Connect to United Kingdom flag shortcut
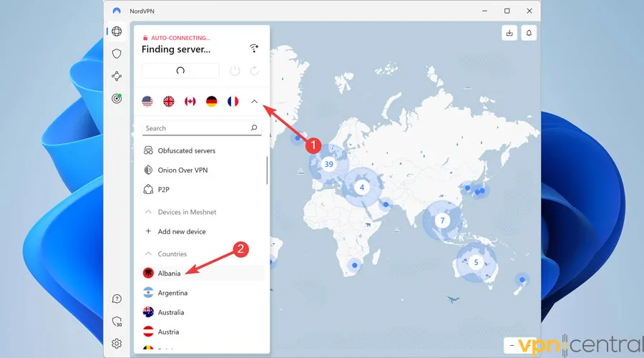 (169, 101)
